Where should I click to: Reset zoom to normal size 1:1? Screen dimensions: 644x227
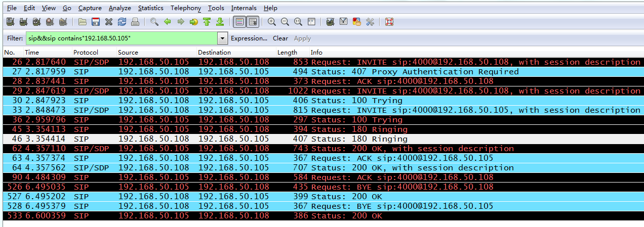(298, 22)
